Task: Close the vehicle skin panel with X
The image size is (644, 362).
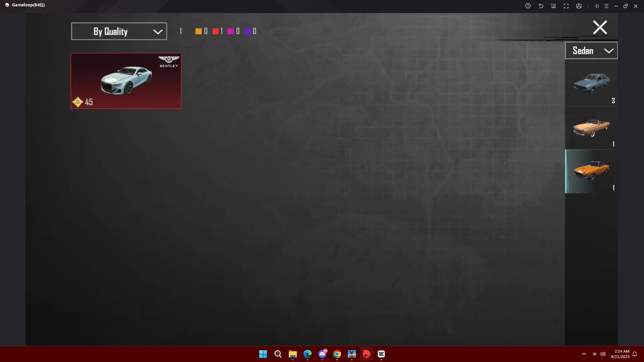Action: point(600,27)
